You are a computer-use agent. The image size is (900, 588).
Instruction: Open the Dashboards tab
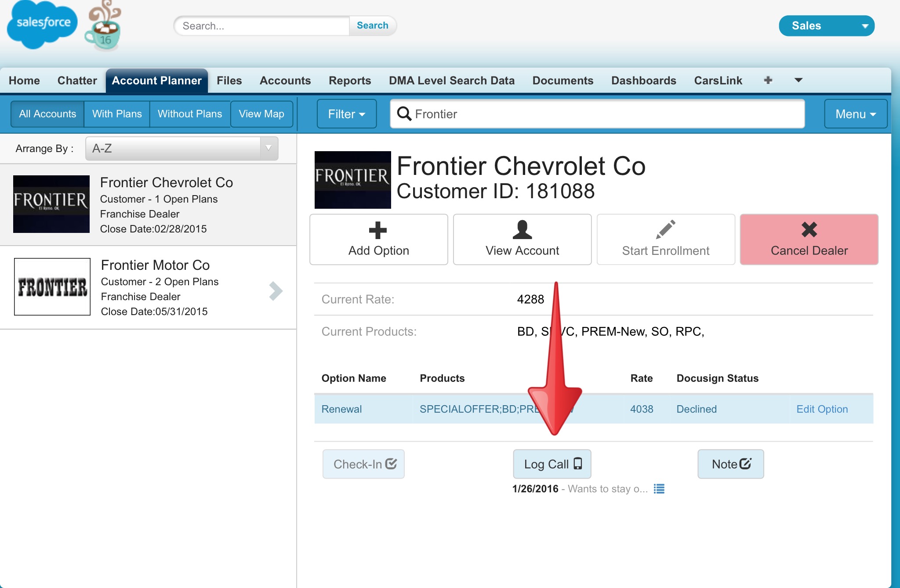(643, 80)
